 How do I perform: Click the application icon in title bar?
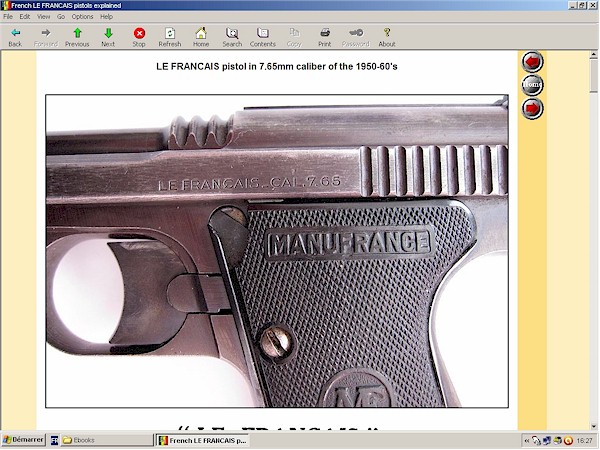[6, 5]
